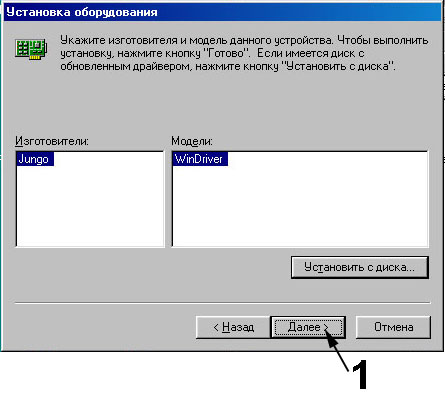Go back with the Назад button
The height and width of the screenshot is (409, 445).
pyautogui.click(x=233, y=327)
